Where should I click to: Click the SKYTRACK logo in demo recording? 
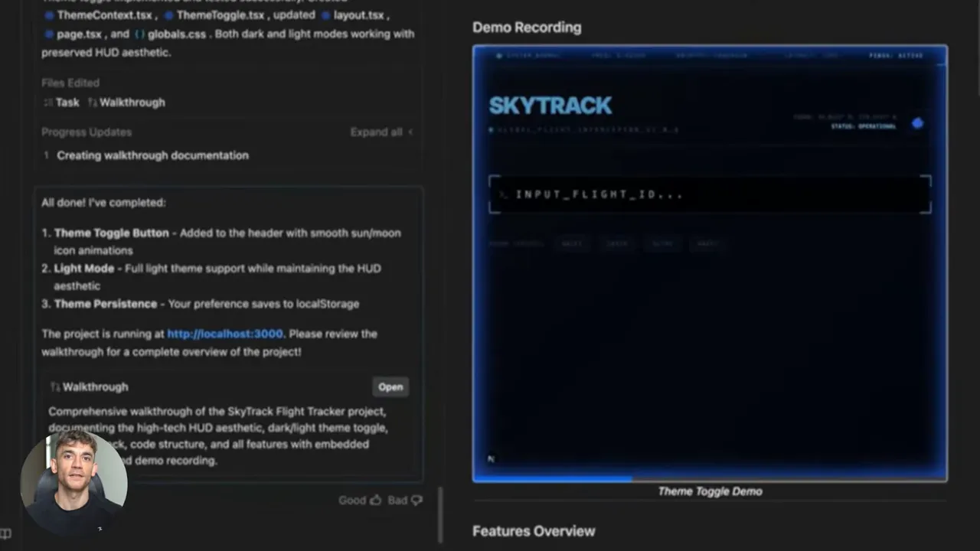(x=550, y=105)
